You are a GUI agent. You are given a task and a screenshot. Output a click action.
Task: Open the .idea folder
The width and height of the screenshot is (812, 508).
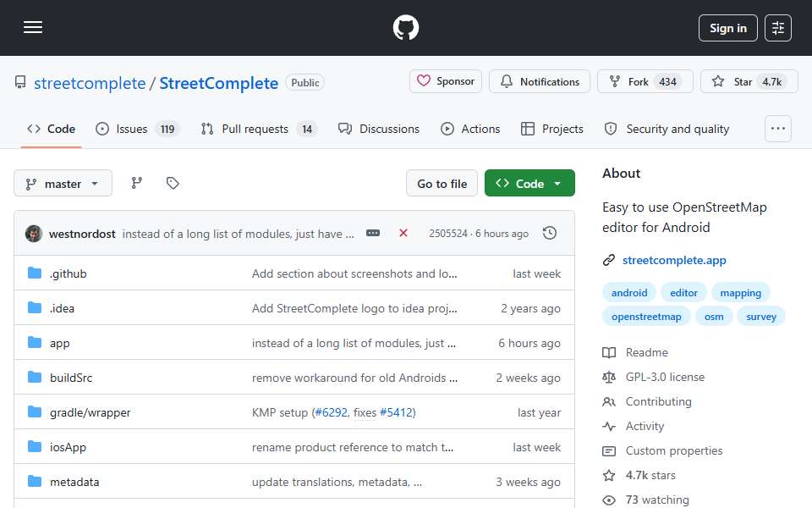(x=62, y=308)
